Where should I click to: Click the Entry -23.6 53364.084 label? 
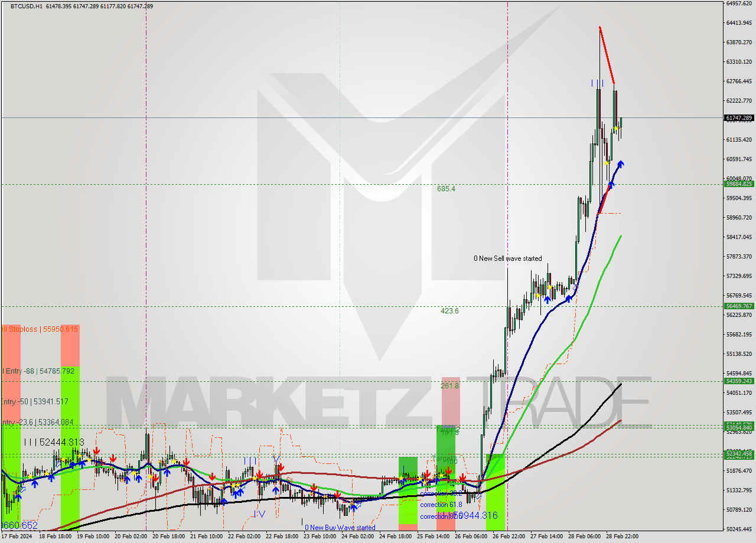[38, 423]
